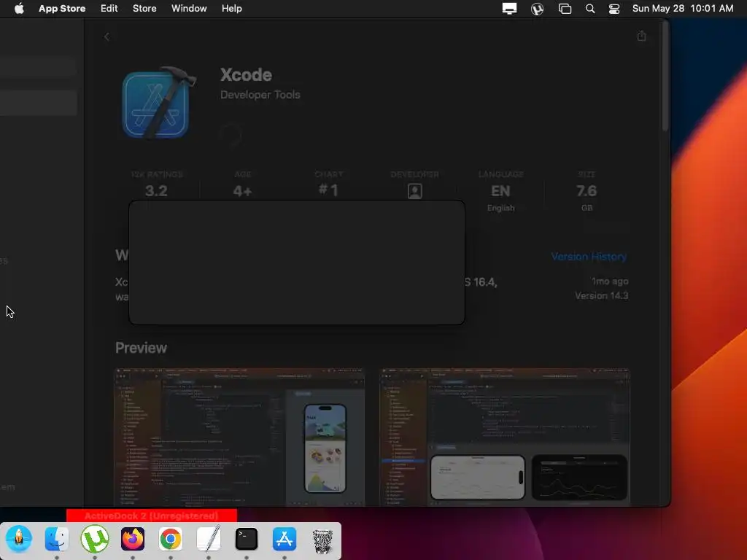Open Spotlight search icon
This screenshot has width=747, height=560.
pos(589,9)
